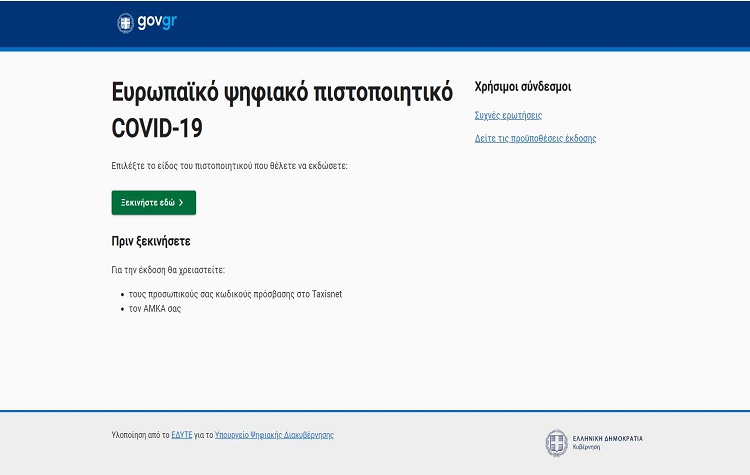
Task: Click the 'Πριν ξεκινήσετε' section heading
Action: tap(151, 242)
